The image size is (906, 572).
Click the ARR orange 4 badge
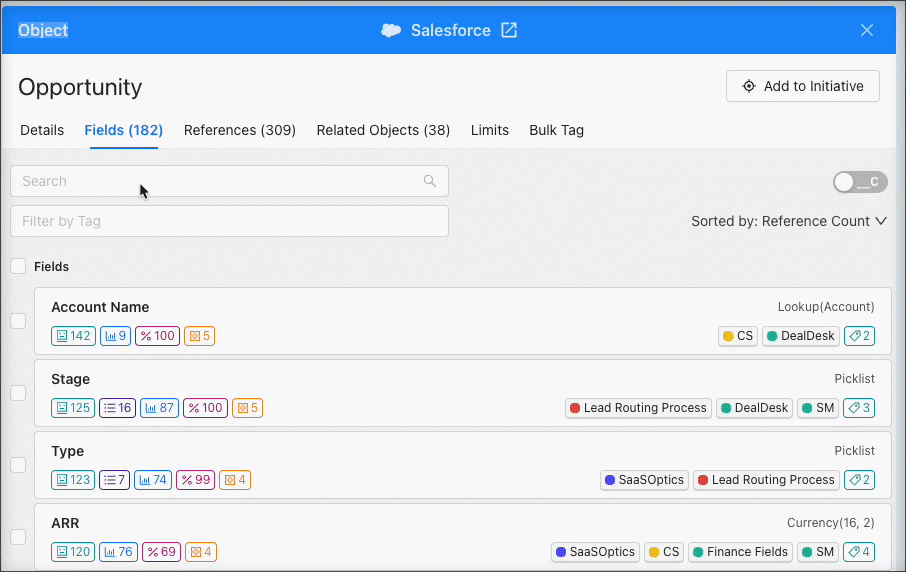[x=200, y=552]
